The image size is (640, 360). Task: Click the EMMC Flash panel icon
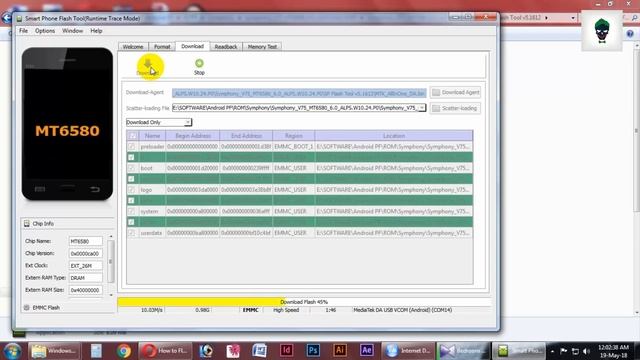(27, 307)
